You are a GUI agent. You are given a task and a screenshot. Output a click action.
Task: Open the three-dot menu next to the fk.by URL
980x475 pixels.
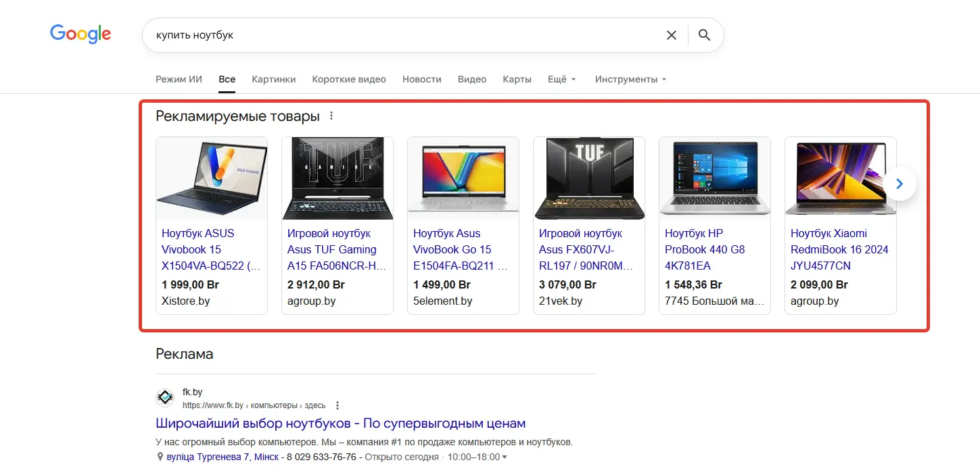[337, 405]
